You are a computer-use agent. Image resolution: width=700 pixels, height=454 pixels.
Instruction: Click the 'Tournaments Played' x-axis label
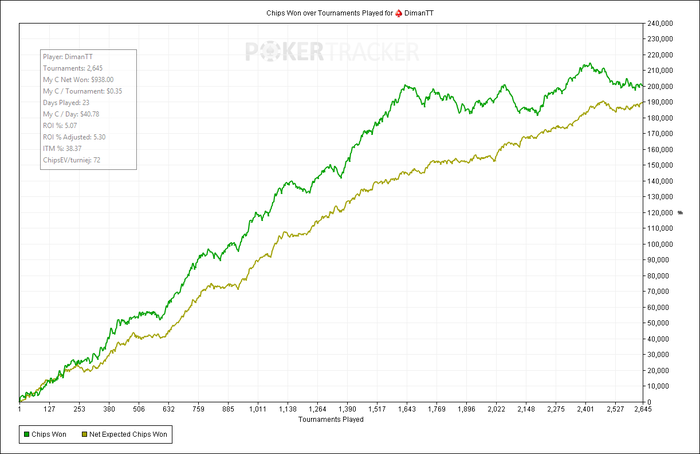click(331, 420)
